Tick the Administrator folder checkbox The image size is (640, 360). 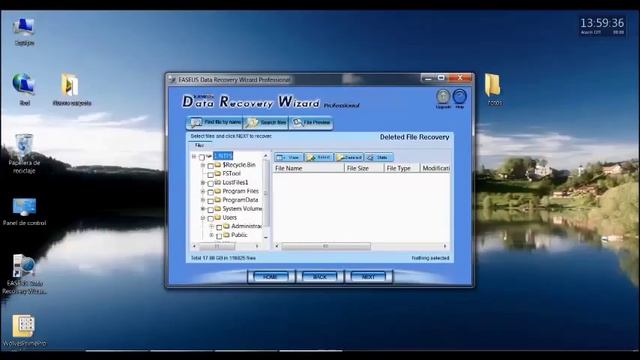click(x=219, y=227)
